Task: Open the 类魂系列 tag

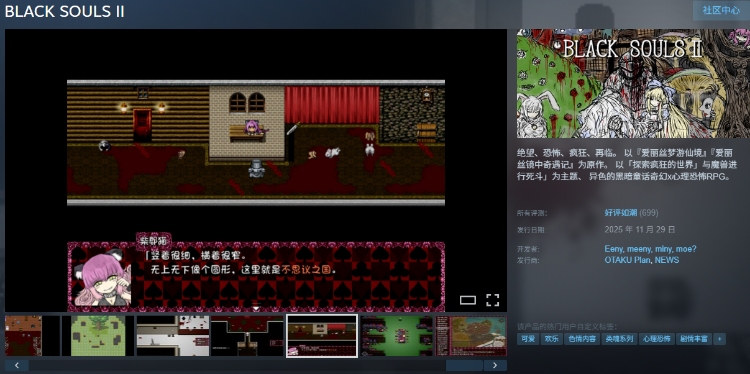Action: click(x=619, y=339)
